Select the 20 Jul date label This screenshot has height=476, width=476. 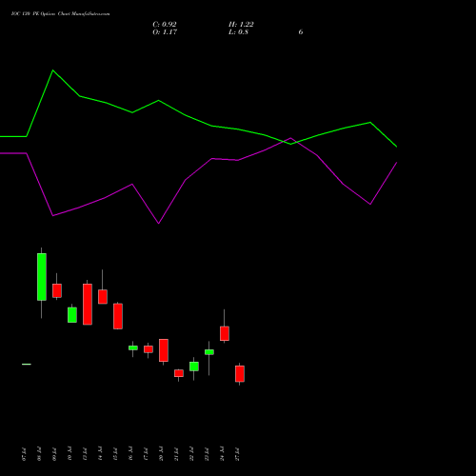[x=162, y=454]
